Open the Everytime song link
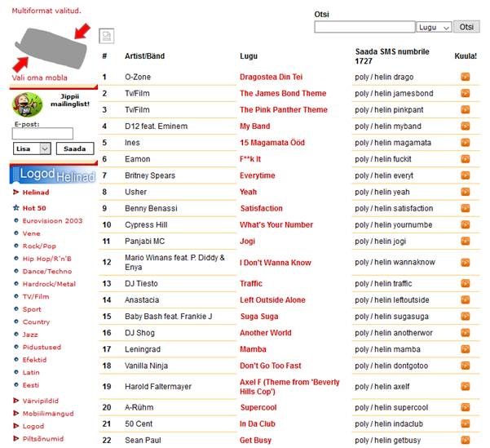490x448 pixels. click(257, 175)
